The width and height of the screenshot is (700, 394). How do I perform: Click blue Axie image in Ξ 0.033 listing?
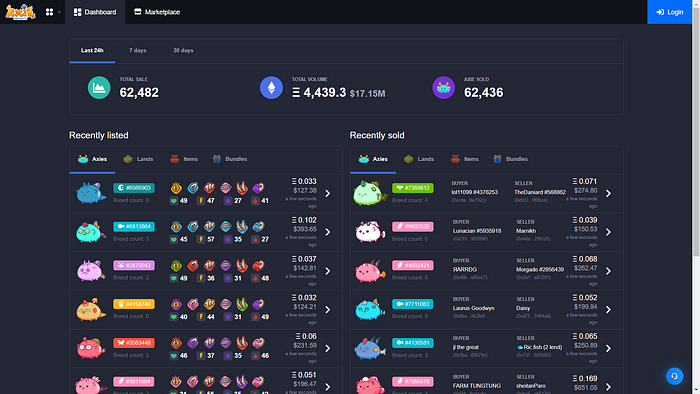coord(91,193)
